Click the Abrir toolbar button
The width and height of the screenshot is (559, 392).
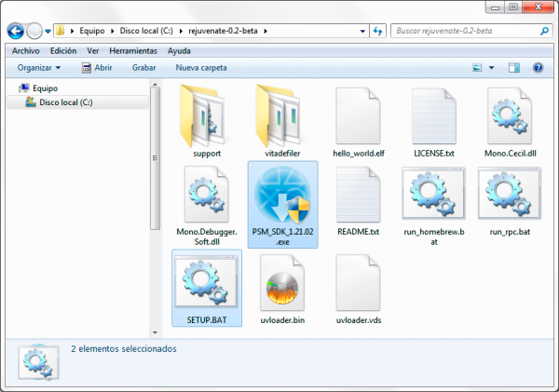click(97, 68)
